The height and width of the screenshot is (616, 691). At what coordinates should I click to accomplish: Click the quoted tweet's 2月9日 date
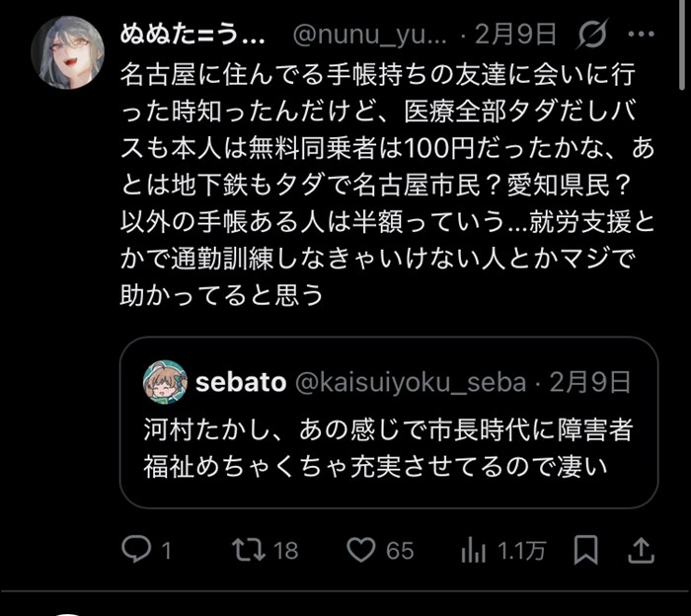tap(588, 383)
